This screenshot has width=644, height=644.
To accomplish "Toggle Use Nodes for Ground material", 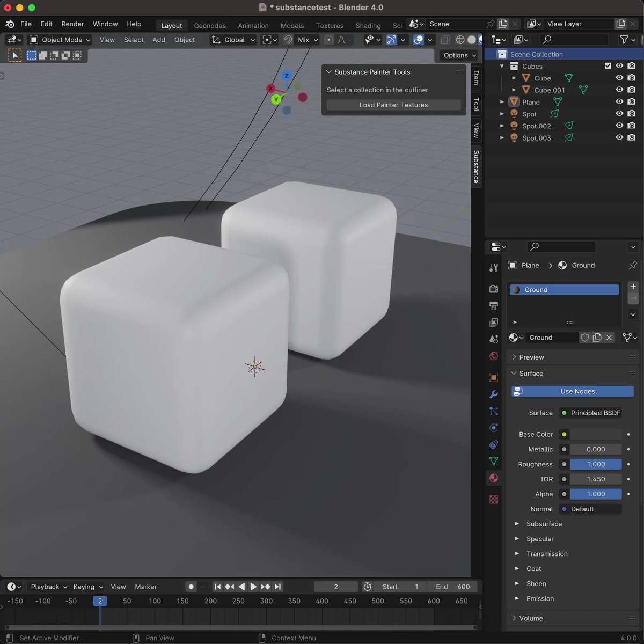I will point(573,391).
